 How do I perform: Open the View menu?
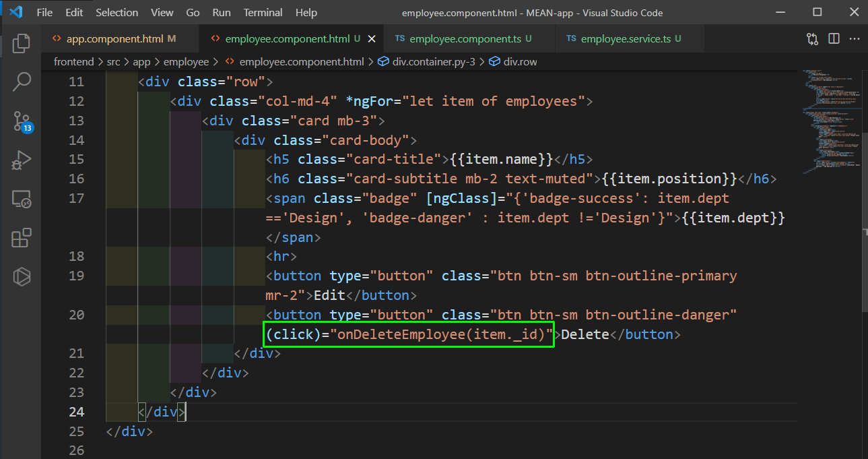pyautogui.click(x=162, y=13)
